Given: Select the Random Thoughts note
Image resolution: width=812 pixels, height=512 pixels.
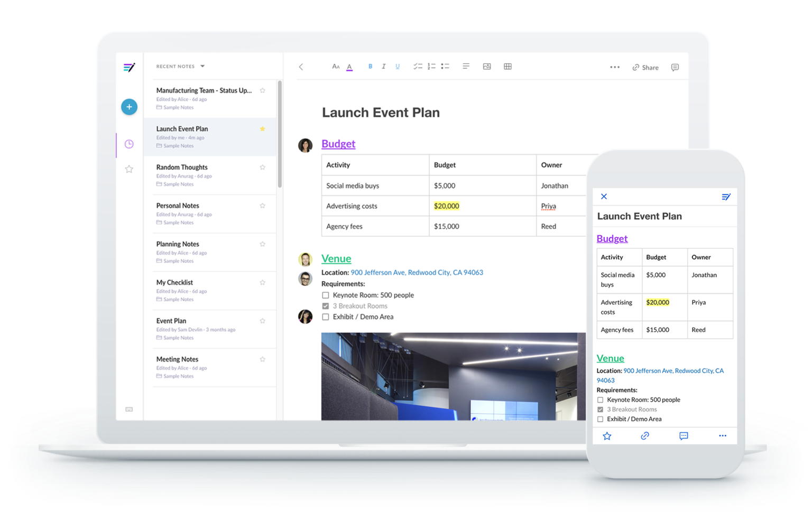Looking at the screenshot, I should point(182,167).
